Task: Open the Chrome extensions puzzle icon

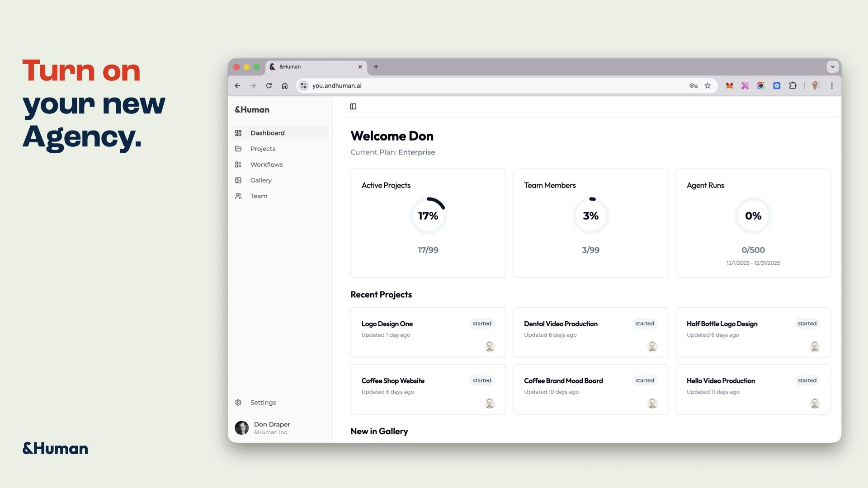Action: [793, 85]
